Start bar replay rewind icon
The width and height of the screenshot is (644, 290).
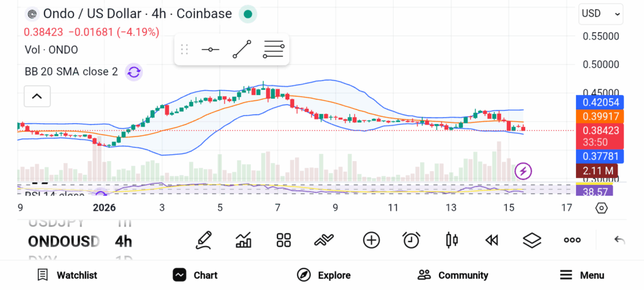[x=492, y=240]
